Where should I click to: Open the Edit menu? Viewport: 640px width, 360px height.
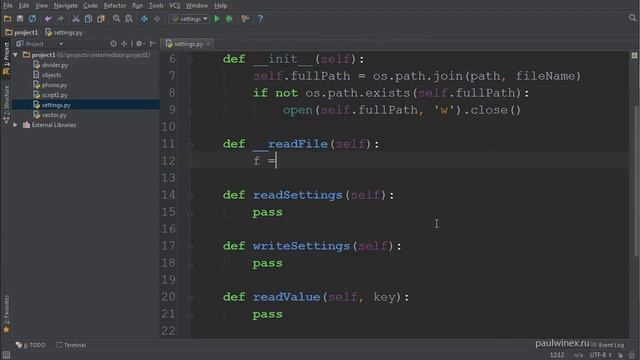(x=24, y=6)
